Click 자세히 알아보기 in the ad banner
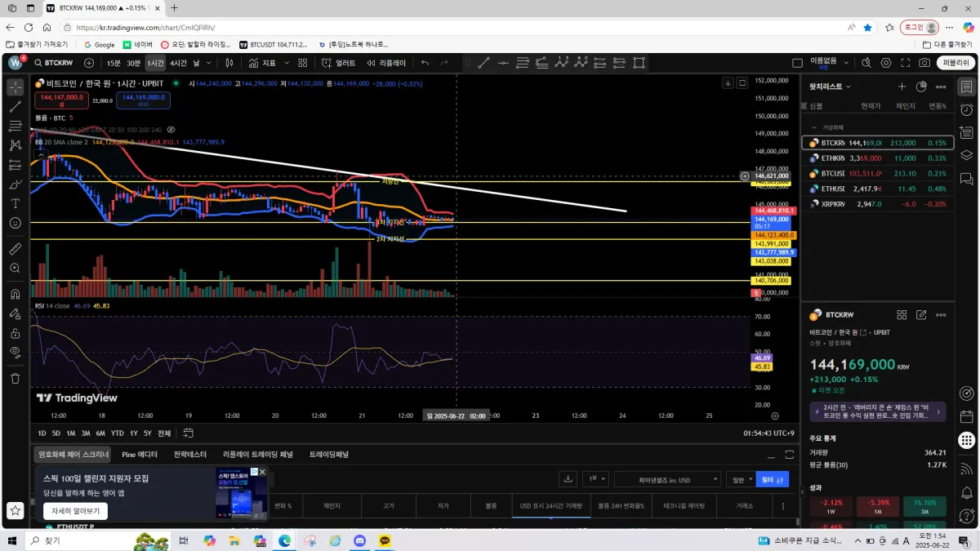Image resolution: width=980 pixels, height=551 pixels. (x=75, y=511)
